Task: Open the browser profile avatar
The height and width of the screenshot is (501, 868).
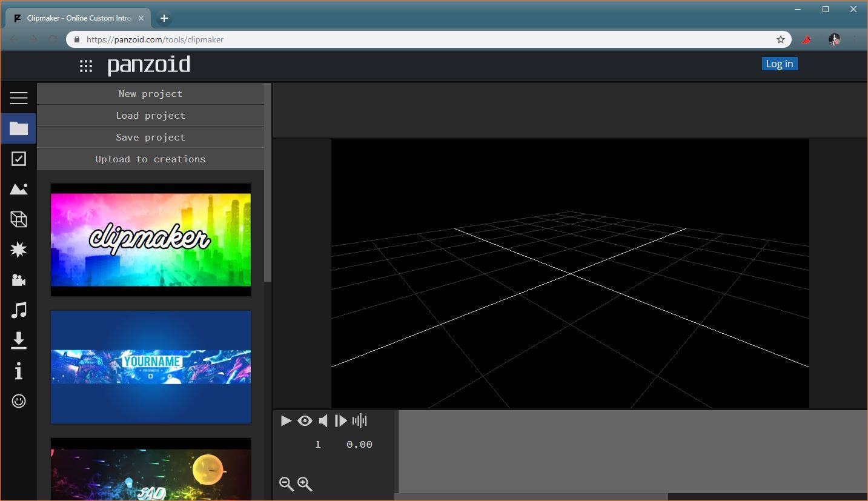Action: click(x=834, y=39)
